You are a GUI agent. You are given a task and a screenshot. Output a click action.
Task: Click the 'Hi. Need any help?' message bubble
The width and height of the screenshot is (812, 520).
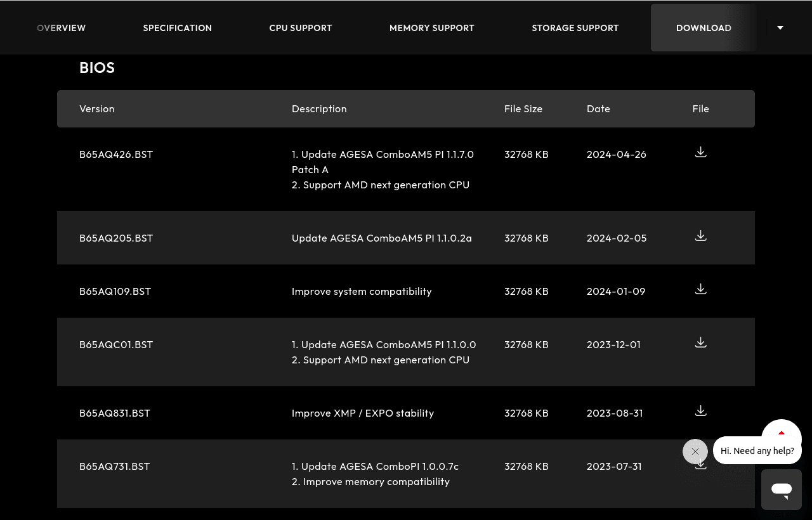[x=757, y=451]
